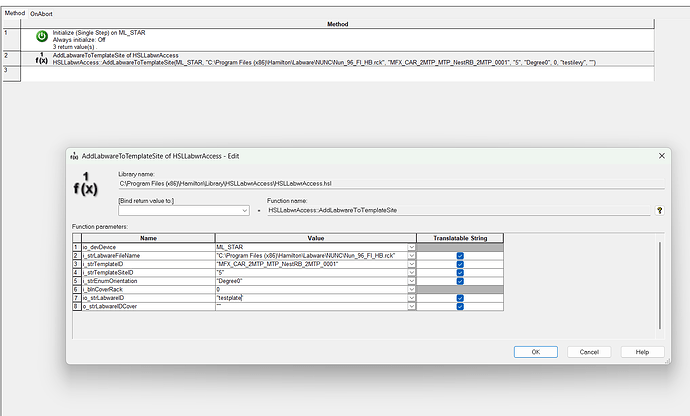Uncheck Translatable String for i_strTemplateID
Image resolution: width=690 pixels, height=416 pixels.
(x=459, y=264)
